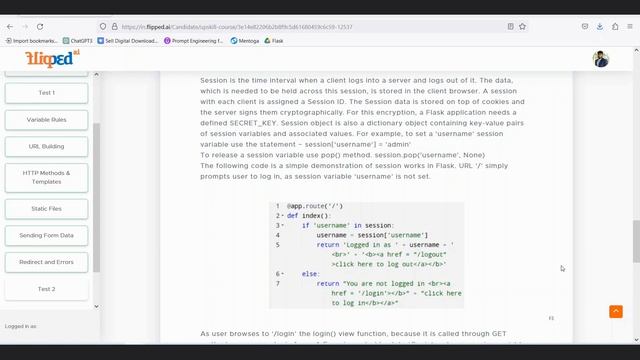Go back using browser back arrow
The height and width of the screenshot is (360, 640).
click(x=10, y=27)
